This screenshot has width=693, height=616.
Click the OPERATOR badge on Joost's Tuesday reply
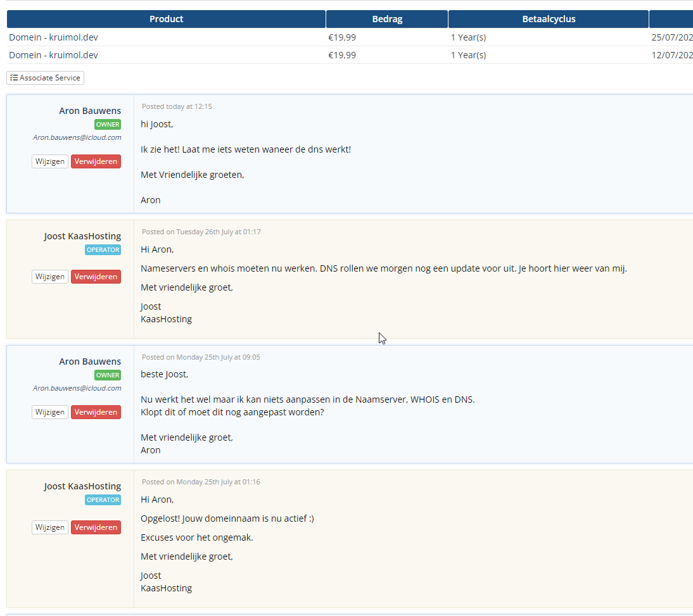point(103,250)
